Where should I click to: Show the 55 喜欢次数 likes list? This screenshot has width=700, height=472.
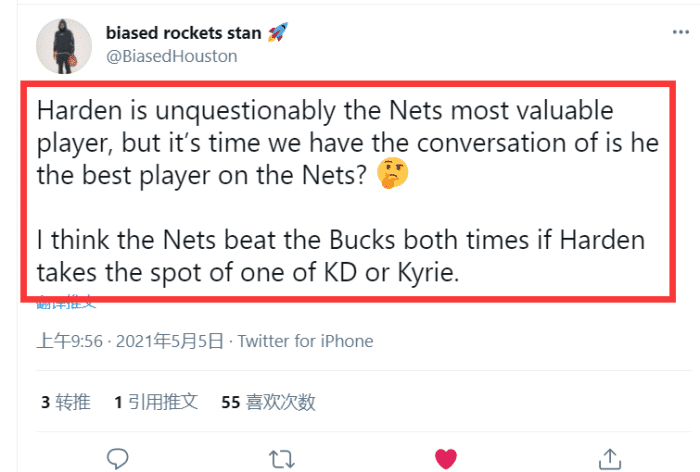[268, 402]
